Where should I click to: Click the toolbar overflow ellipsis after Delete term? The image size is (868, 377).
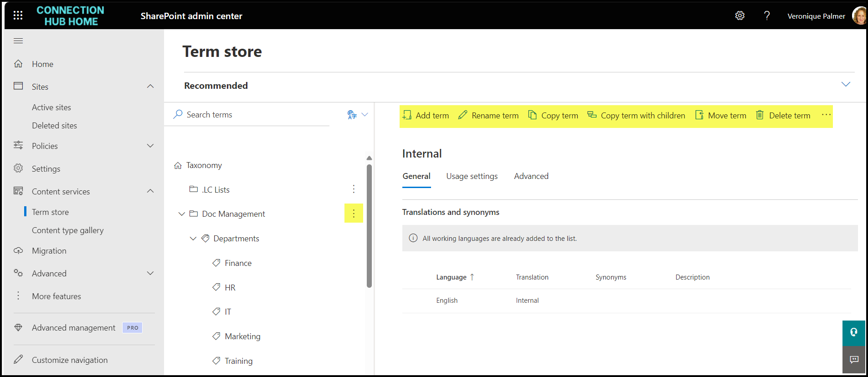coord(826,115)
